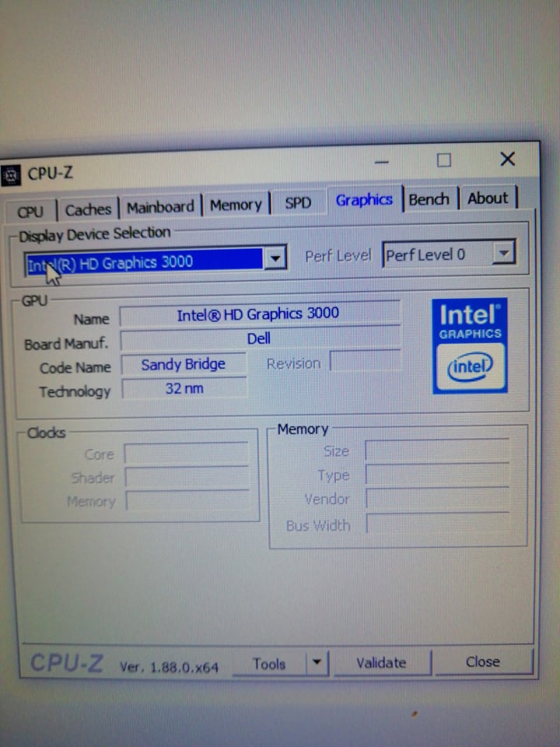
Task: Select the Graphics tab
Action: point(364,200)
